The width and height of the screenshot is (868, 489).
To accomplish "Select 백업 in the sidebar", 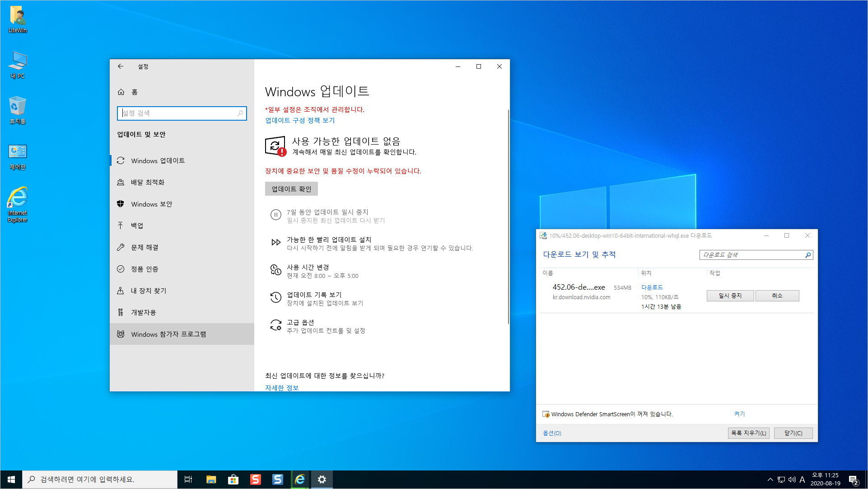I will coord(182,226).
